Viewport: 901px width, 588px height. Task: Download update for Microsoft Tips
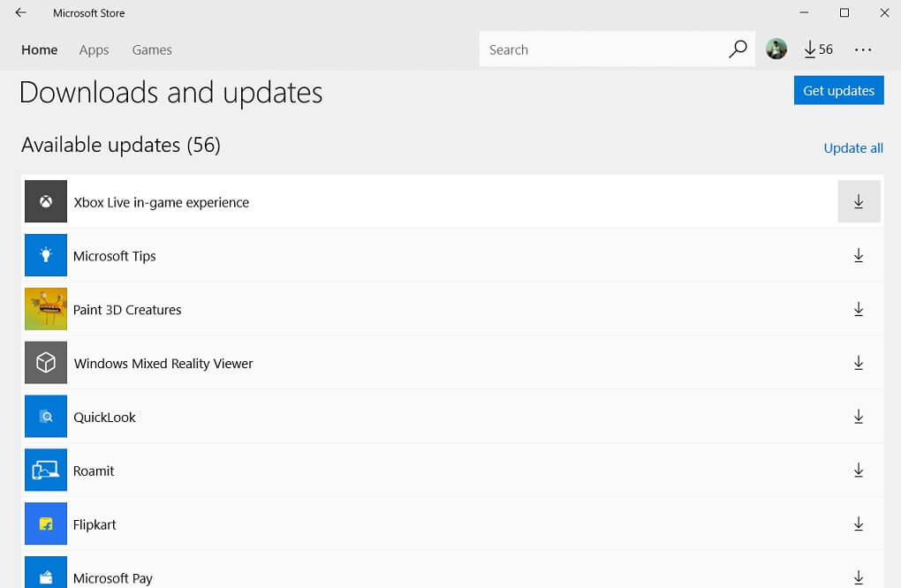(859, 255)
